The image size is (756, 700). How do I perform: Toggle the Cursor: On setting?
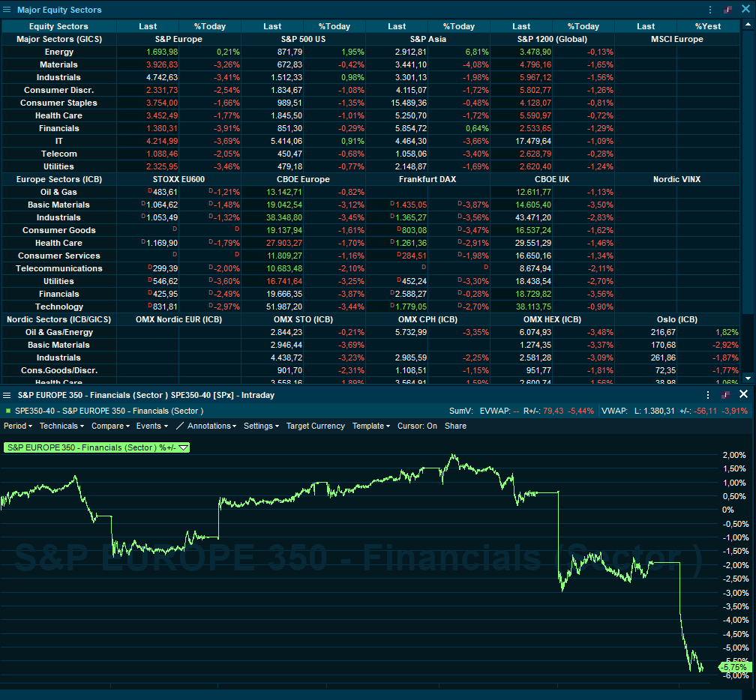pyautogui.click(x=417, y=426)
